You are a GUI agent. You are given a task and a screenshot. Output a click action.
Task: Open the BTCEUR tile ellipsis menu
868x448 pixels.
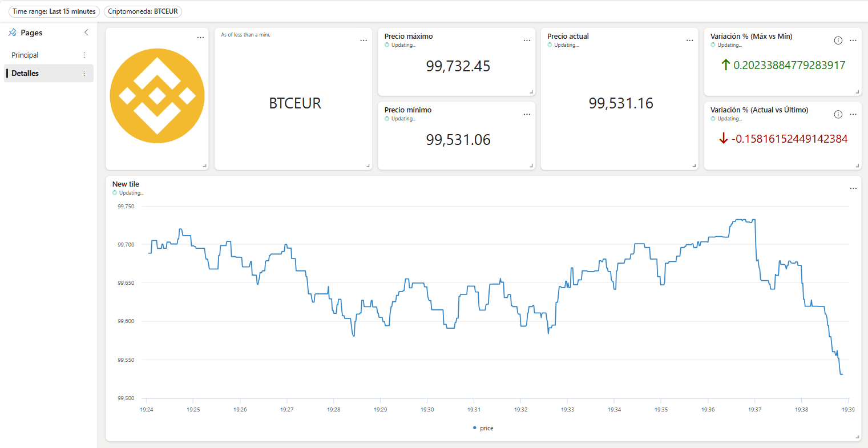364,40
